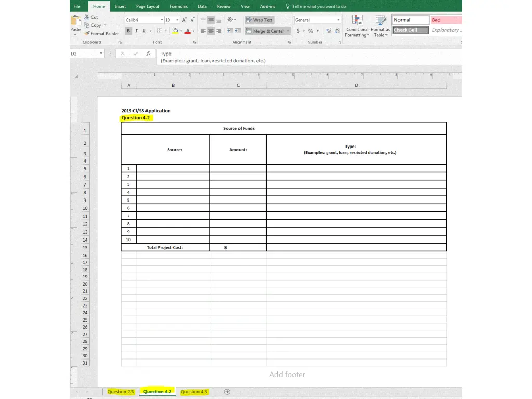This screenshot has width=532, height=399.
Task: Apply Bad cell style
Action: [446, 20]
